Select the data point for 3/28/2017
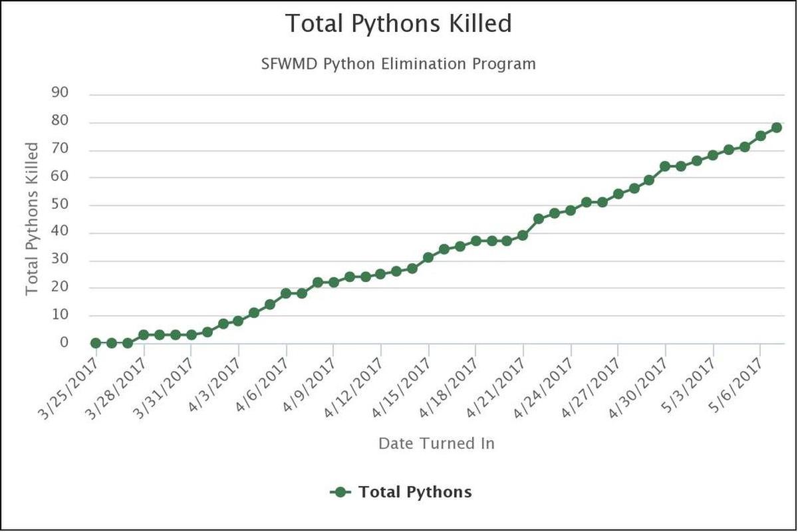 (x=144, y=334)
